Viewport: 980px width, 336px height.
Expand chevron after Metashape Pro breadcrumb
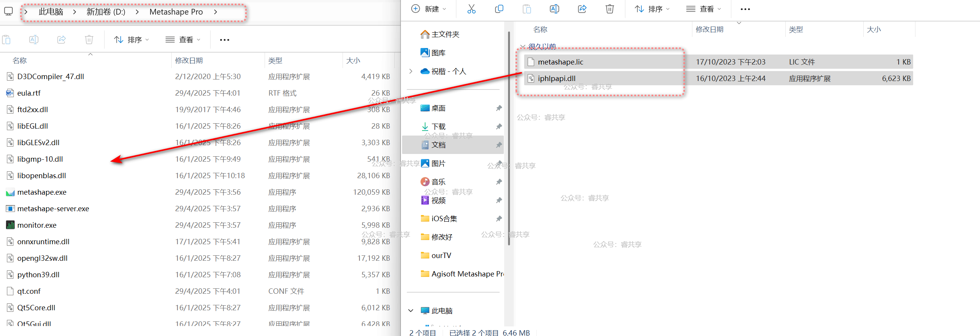tap(215, 12)
